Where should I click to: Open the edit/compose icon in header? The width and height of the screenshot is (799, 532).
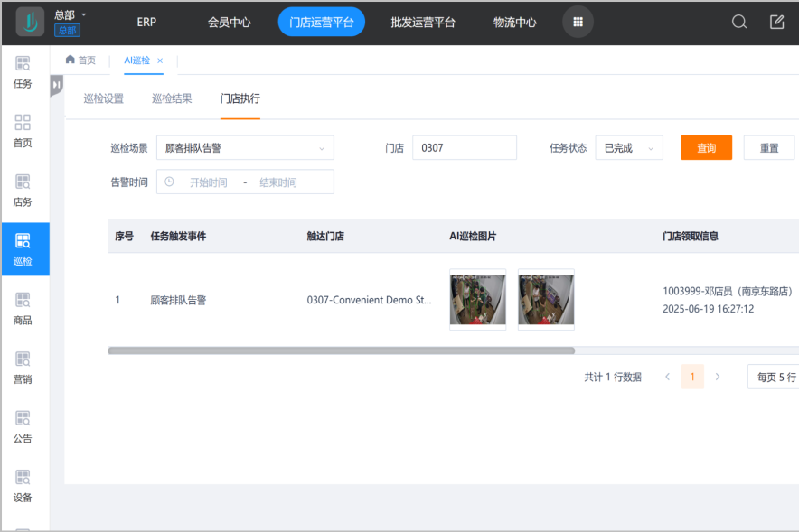776,22
